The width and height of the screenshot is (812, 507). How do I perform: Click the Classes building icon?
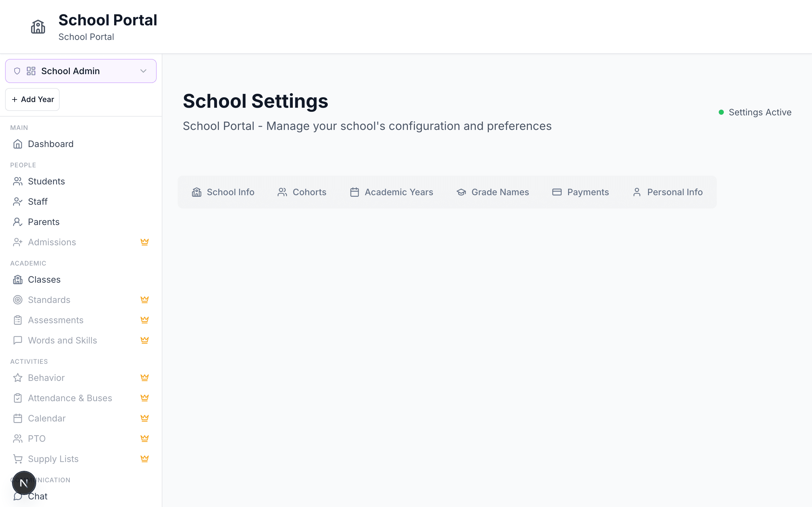18,280
